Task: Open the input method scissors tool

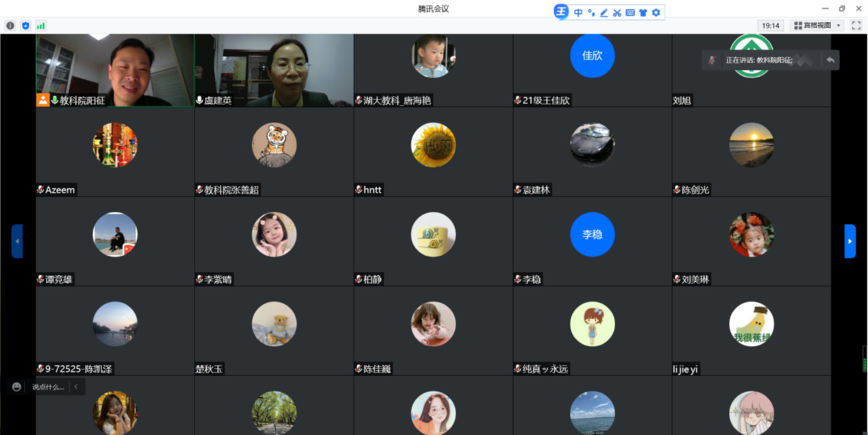Action: pyautogui.click(x=617, y=12)
